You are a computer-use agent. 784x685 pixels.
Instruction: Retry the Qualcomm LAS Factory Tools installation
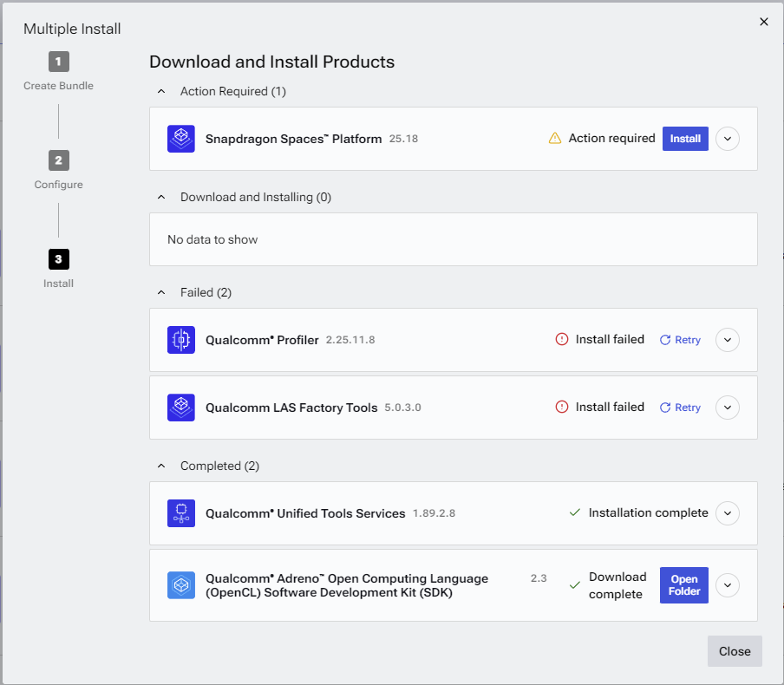coord(680,408)
